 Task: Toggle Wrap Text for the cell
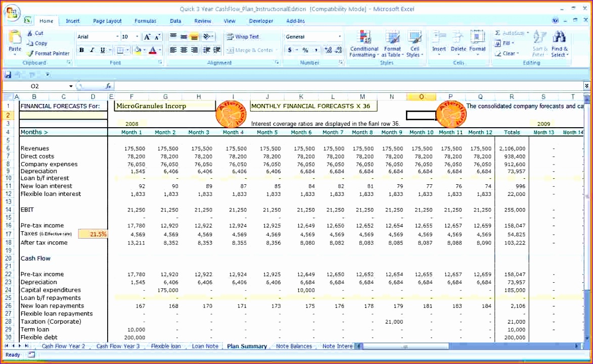tap(243, 37)
